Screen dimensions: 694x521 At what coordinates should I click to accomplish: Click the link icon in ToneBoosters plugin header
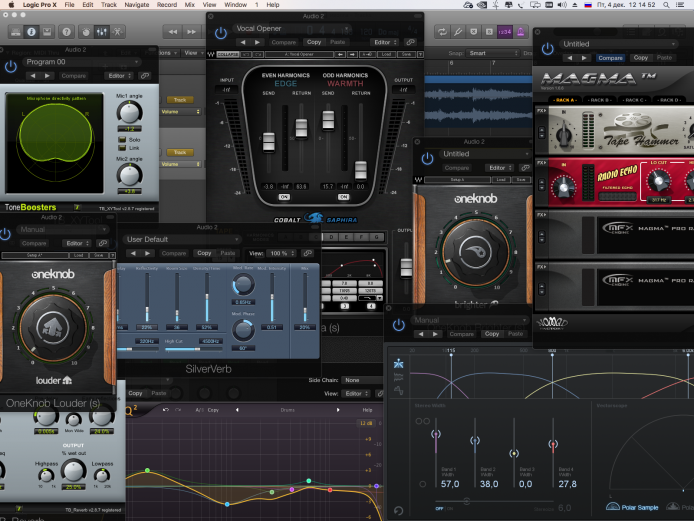145,75
